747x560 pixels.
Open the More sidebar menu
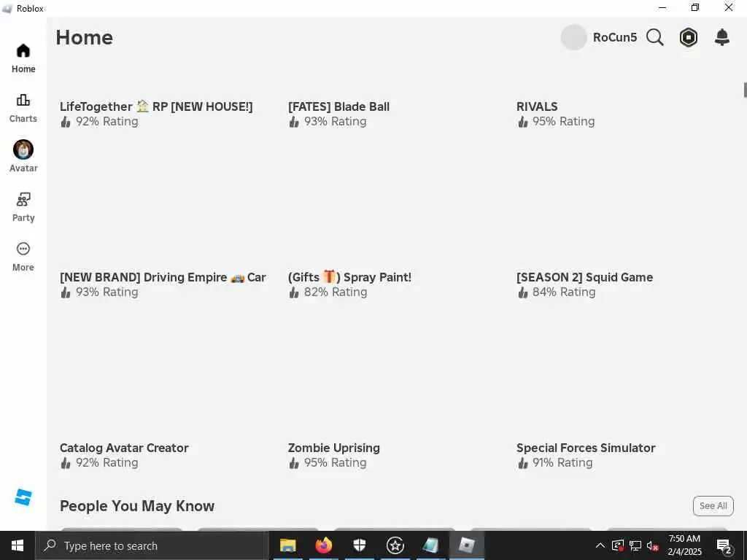[x=23, y=249]
